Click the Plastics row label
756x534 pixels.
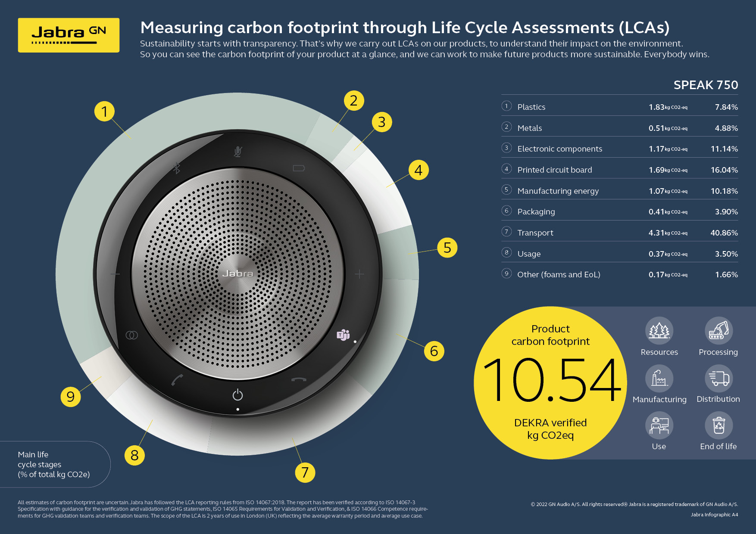point(531,107)
